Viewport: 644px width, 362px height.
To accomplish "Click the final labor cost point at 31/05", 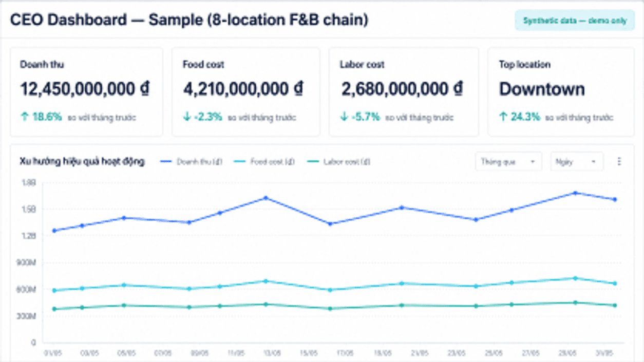I will click(x=615, y=305).
